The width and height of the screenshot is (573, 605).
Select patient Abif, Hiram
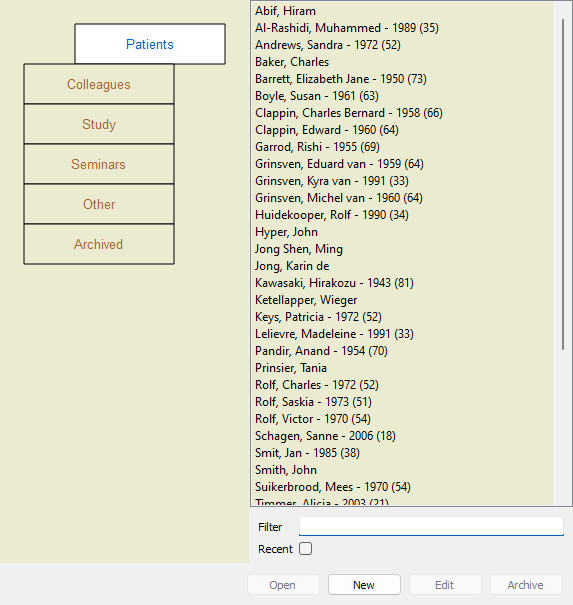pyautogui.click(x=285, y=11)
